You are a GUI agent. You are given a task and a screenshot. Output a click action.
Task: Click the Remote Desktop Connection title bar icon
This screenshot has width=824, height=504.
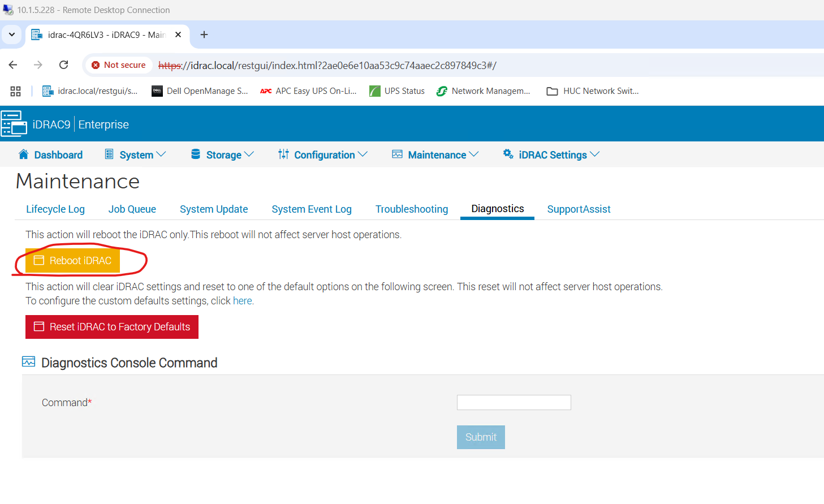click(8, 10)
